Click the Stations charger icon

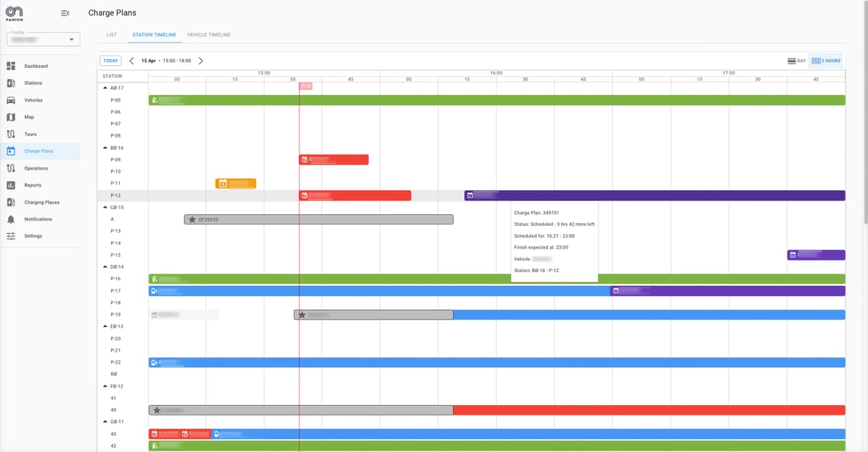(x=11, y=83)
